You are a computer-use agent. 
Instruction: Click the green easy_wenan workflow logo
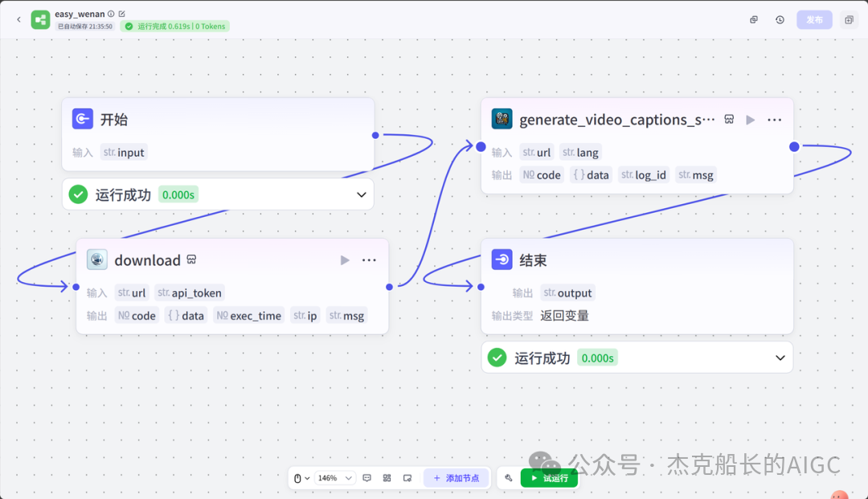[40, 19]
